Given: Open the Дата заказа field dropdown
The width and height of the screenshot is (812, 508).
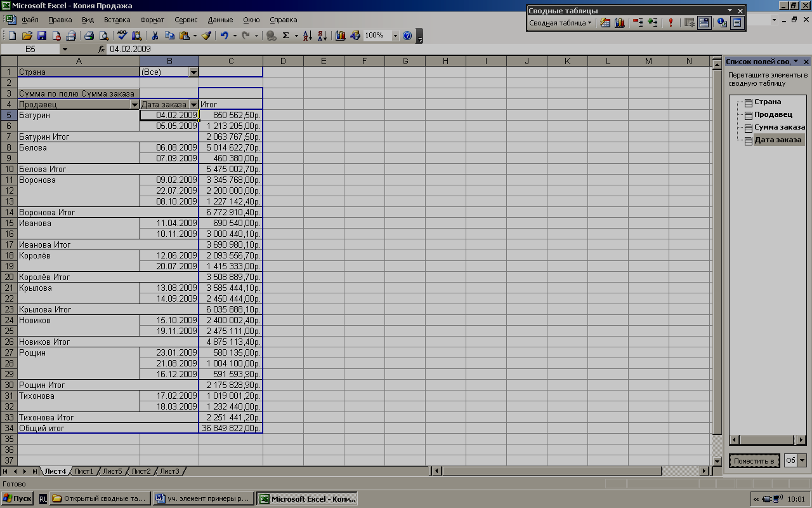Looking at the screenshot, I should tap(193, 105).
